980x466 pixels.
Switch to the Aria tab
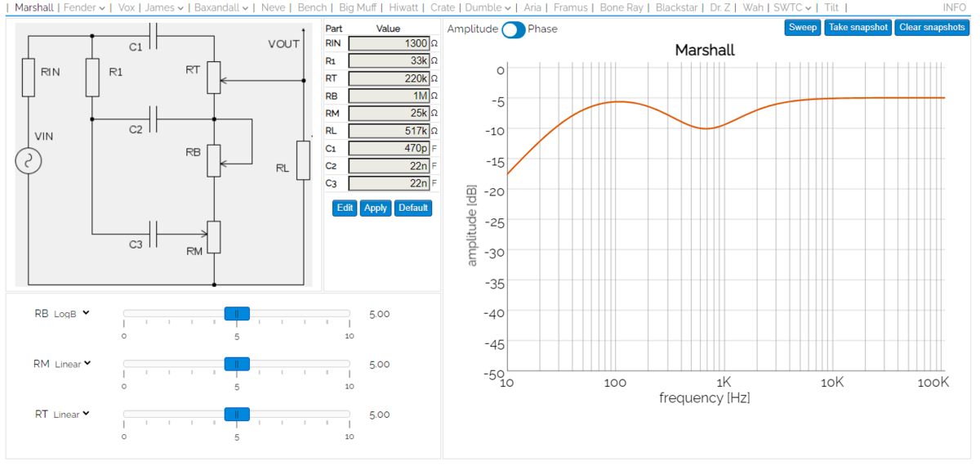(532, 7)
